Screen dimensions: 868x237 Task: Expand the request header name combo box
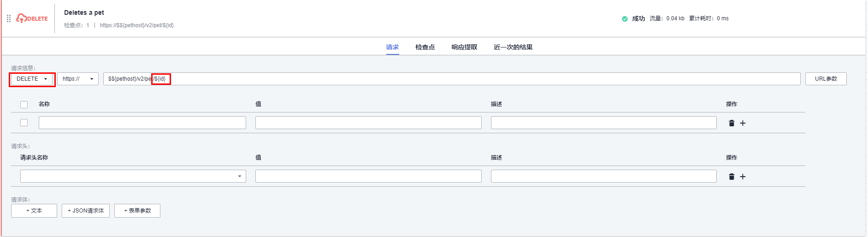coord(133,176)
